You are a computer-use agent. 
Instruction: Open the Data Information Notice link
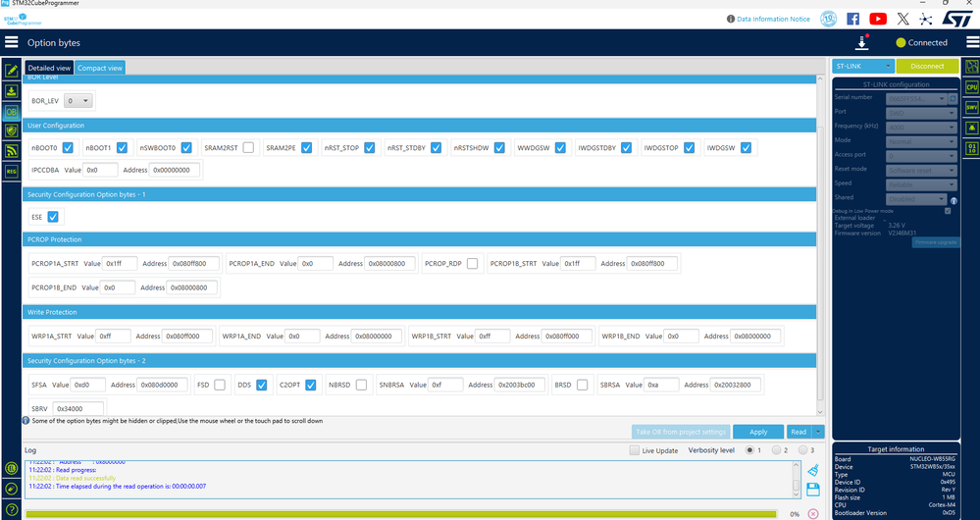(773, 19)
